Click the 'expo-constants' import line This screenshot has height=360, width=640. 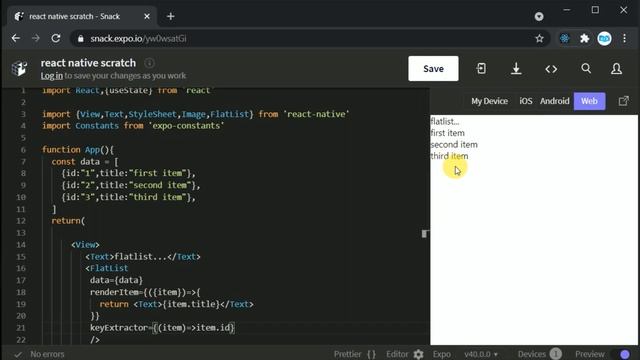pos(133,126)
